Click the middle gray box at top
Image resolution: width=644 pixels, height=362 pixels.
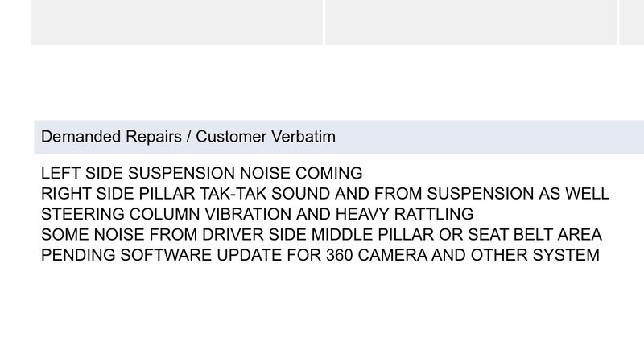click(471, 23)
